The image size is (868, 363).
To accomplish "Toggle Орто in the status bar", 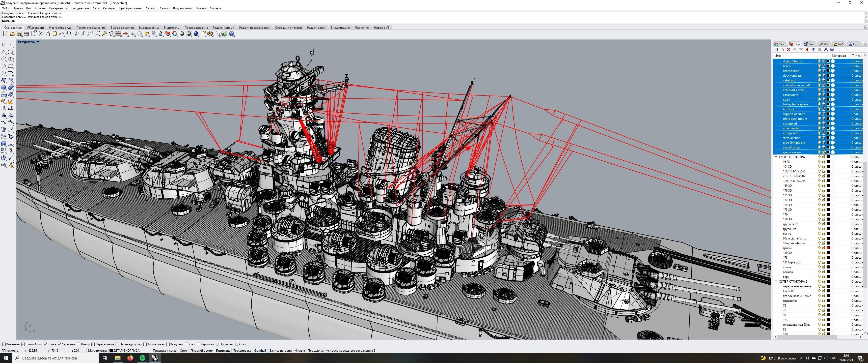I will pyautogui.click(x=183, y=351).
